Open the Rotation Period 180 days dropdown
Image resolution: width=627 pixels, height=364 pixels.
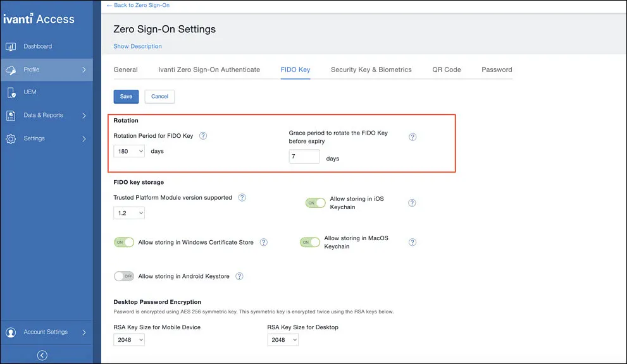tap(129, 151)
